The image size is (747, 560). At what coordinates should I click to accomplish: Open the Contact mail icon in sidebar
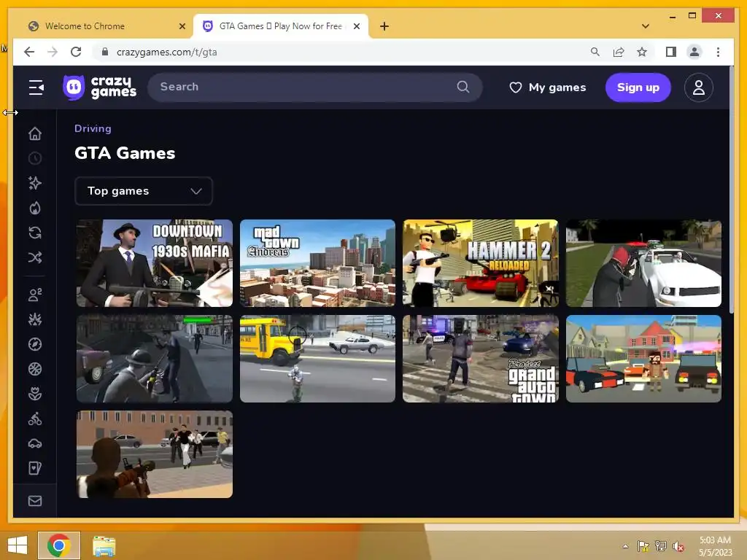(35, 501)
